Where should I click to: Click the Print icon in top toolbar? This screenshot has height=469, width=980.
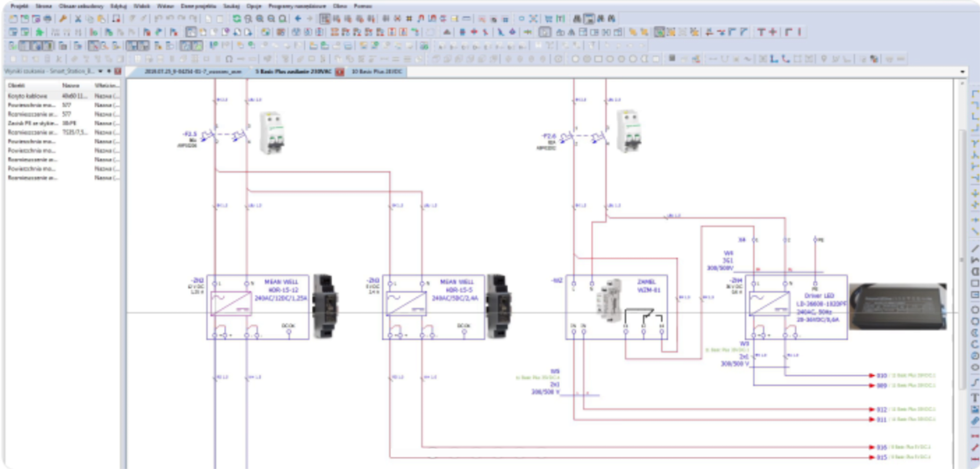click(x=48, y=19)
